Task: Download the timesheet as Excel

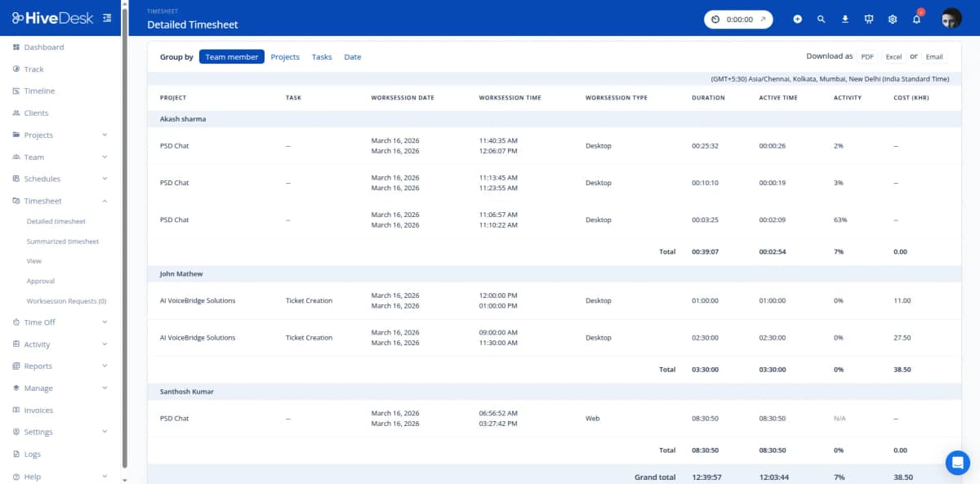Action: click(893, 56)
